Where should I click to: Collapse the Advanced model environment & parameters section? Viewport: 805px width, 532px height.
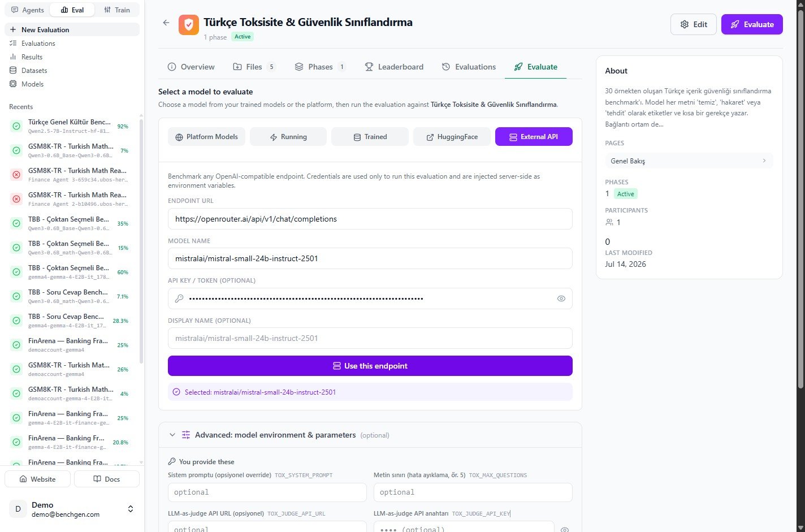pos(172,435)
